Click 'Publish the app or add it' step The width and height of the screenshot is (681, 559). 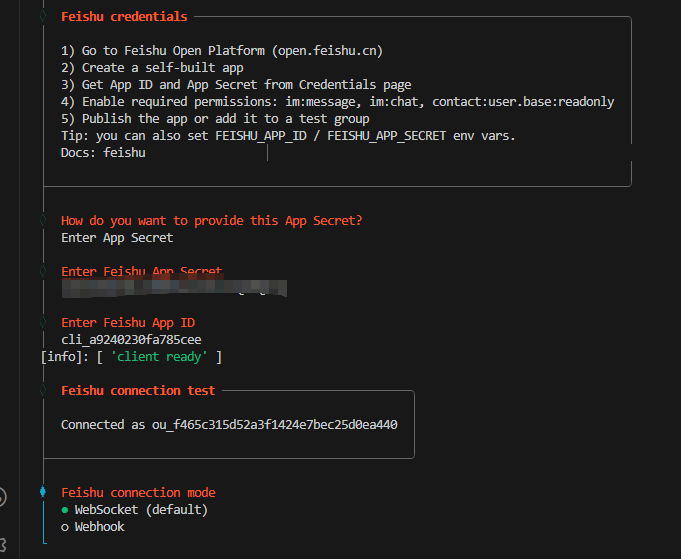point(215,119)
